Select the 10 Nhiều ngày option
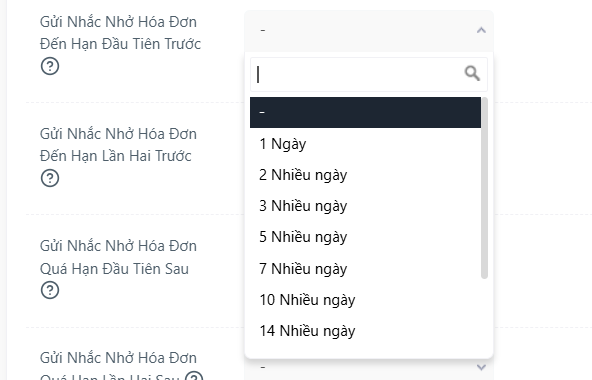 (365, 300)
